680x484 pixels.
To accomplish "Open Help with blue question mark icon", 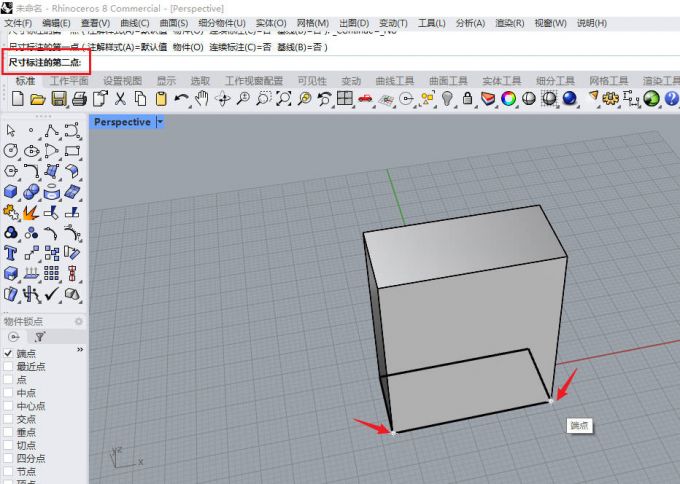I will click(671, 99).
